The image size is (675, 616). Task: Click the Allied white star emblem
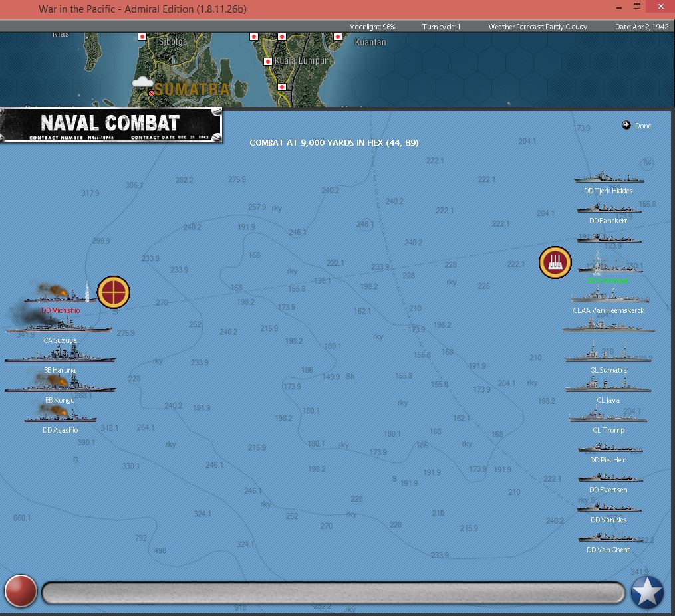[648, 592]
